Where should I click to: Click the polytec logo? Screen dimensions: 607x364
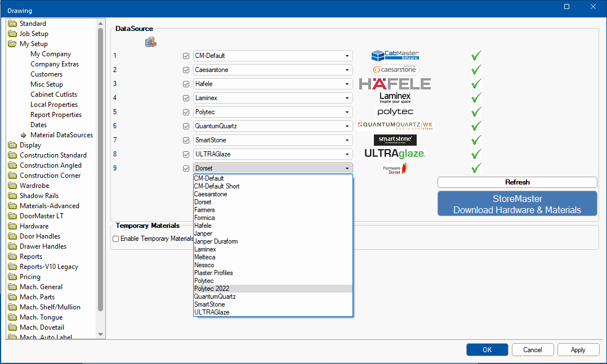pyautogui.click(x=395, y=112)
